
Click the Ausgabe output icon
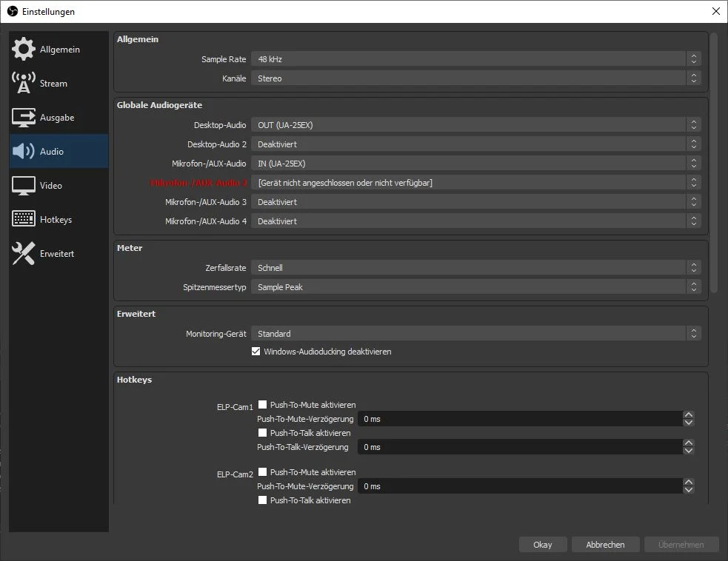(x=23, y=117)
